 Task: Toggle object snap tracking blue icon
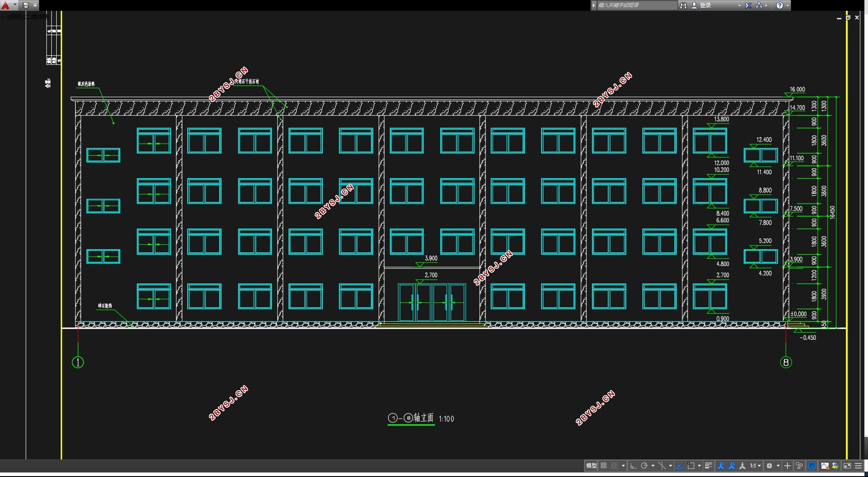tap(680, 466)
